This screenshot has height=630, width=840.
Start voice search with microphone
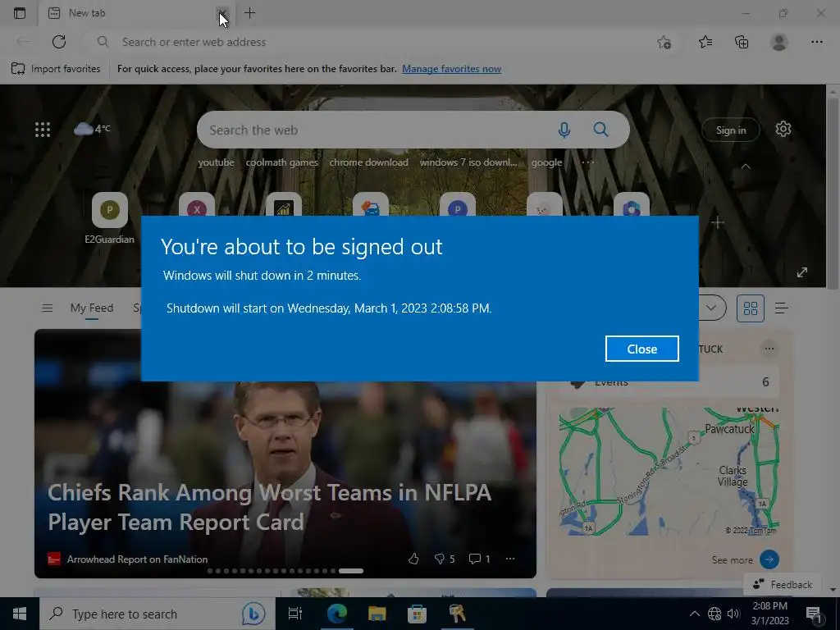[564, 130]
